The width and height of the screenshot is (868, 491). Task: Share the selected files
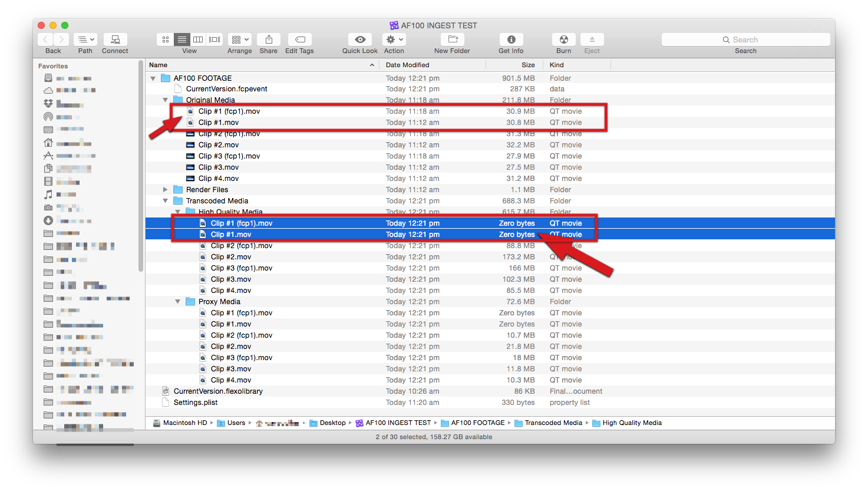269,39
